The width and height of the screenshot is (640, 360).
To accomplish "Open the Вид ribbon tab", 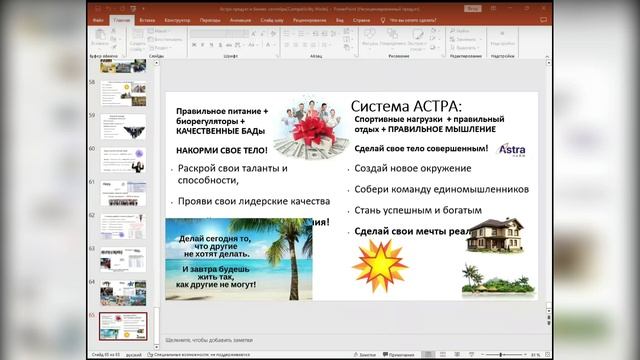I will click(x=340, y=20).
